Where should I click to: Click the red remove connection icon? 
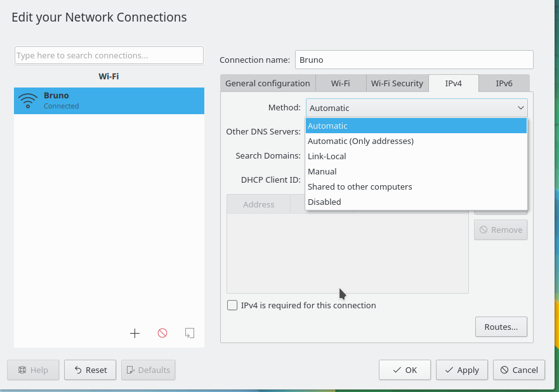click(x=162, y=333)
